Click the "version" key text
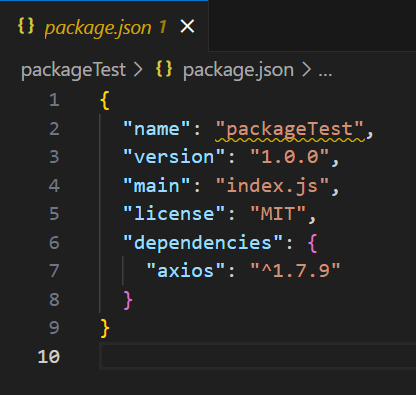 pyautogui.click(x=174, y=157)
